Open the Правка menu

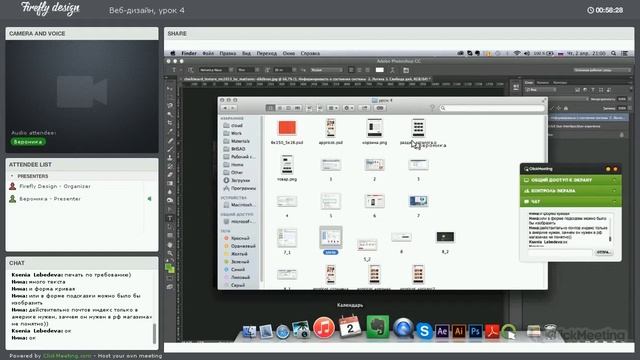pos(227,53)
